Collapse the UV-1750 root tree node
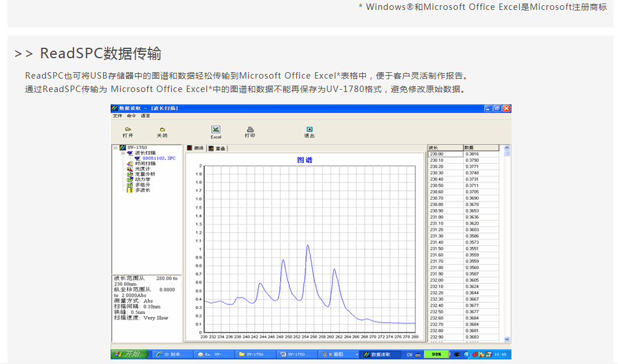The height and width of the screenshot is (364, 618). 115,148
